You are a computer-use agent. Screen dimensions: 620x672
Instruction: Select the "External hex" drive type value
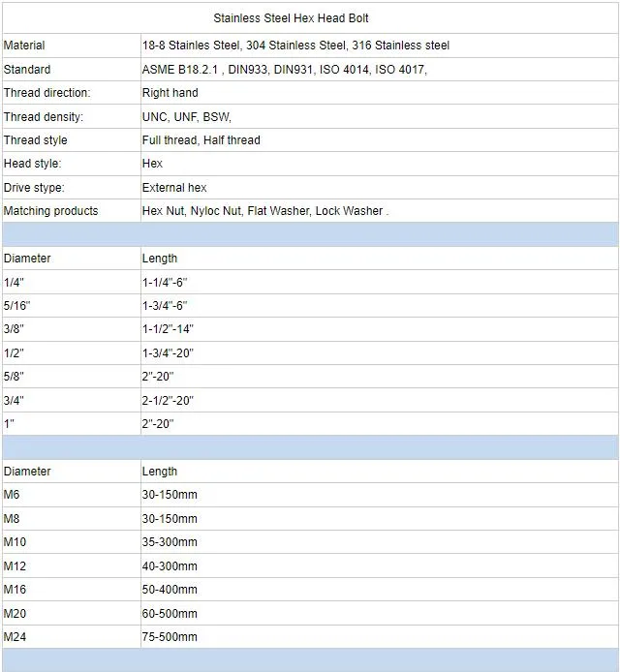(174, 188)
